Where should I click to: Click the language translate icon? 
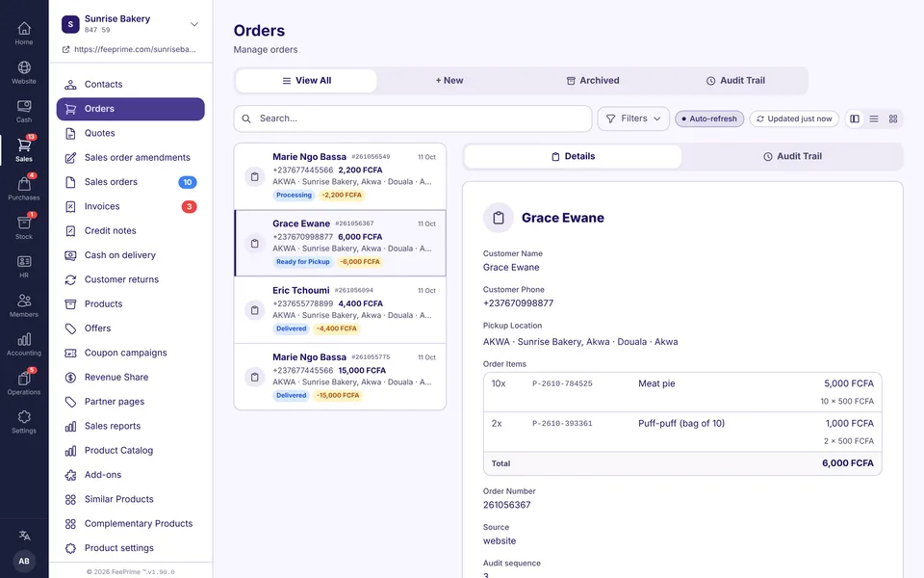click(x=24, y=536)
